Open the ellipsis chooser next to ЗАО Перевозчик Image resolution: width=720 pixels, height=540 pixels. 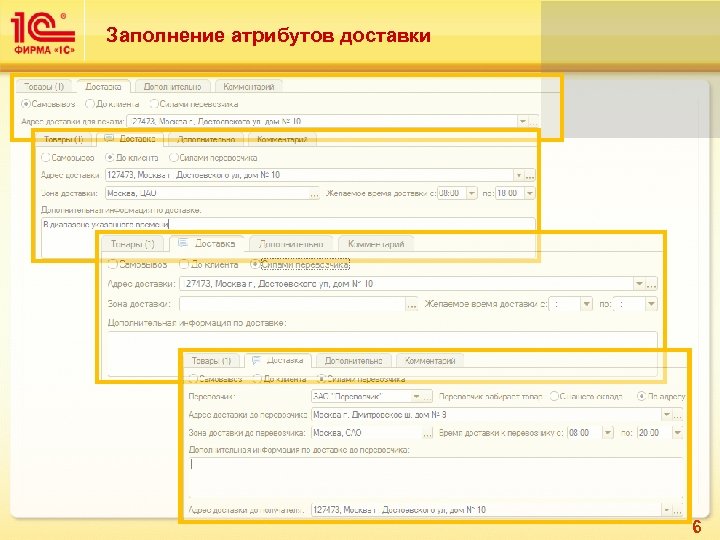[x=427, y=396]
